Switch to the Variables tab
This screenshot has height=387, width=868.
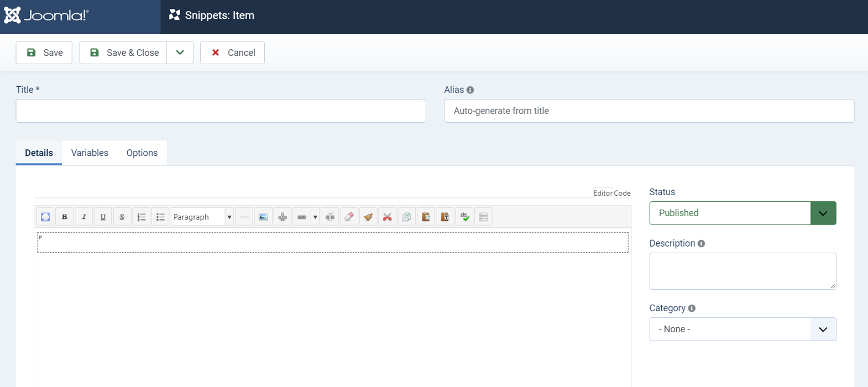point(90,153)
